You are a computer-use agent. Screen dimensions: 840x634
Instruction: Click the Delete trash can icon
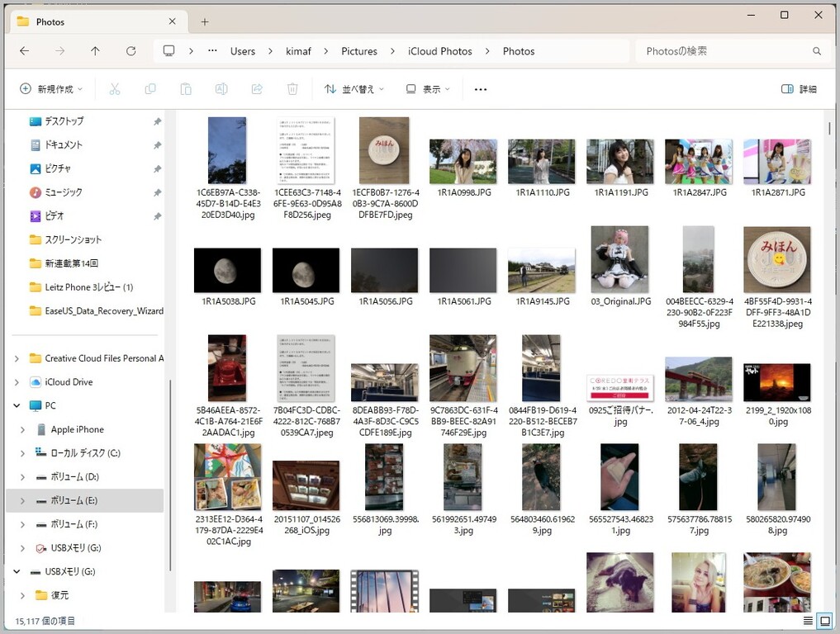(292, 89)
